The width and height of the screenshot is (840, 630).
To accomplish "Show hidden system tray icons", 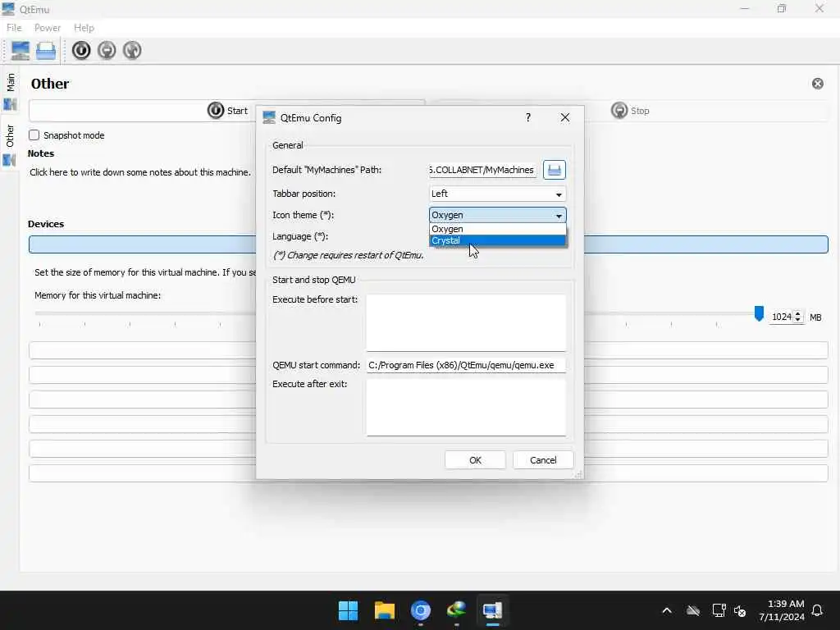I will pyautogui.click(x=667, y=610).
